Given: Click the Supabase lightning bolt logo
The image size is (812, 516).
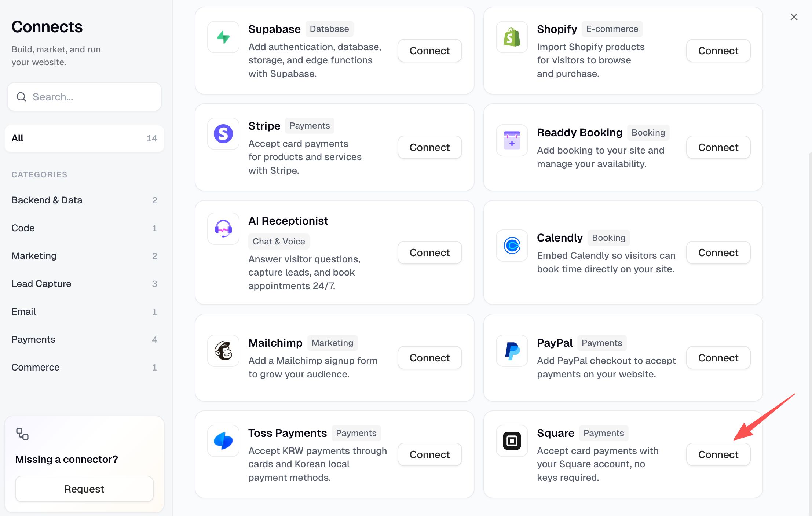Looking at the screenshot, I should point(223,37).
